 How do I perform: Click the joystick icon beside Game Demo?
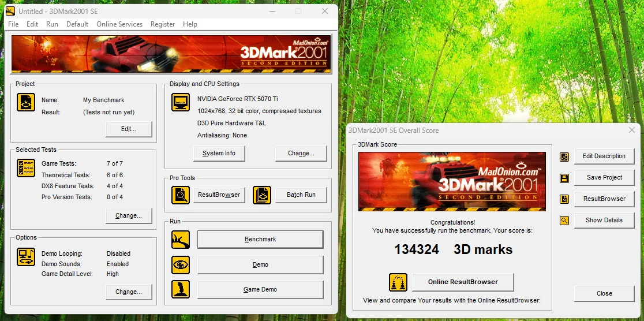(181, 289)
